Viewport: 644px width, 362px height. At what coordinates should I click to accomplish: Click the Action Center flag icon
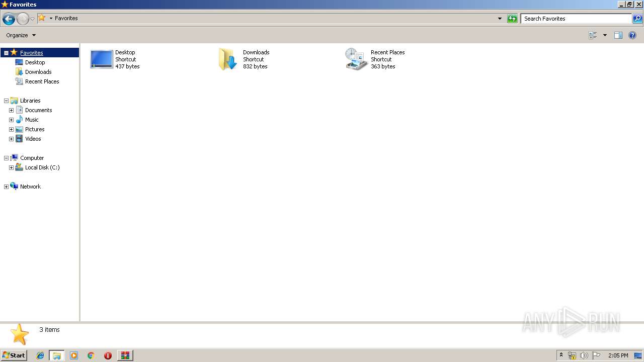[596, 355]
